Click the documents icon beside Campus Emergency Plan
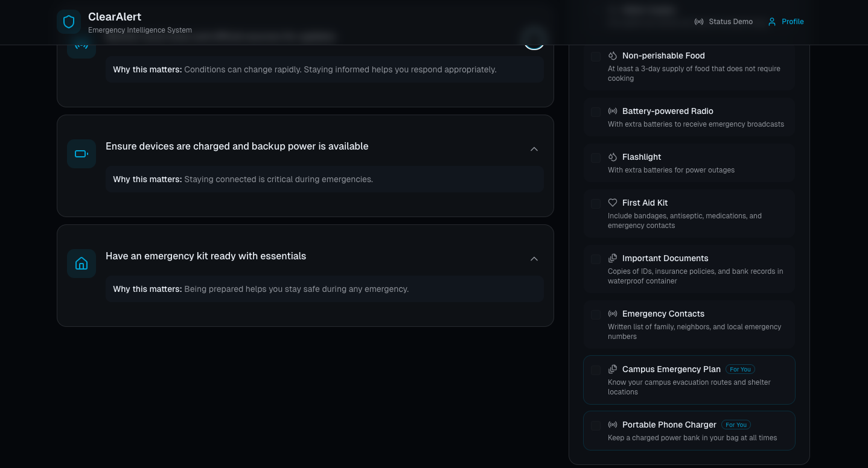Viewport: 868px width, 468px height. pyautogui.click(x=613, y=369)
